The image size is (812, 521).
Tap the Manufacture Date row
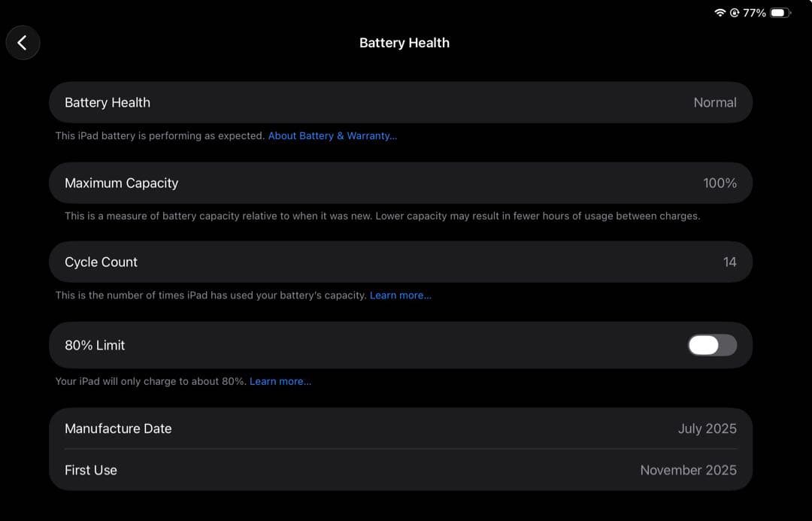[x=400, y=429]
